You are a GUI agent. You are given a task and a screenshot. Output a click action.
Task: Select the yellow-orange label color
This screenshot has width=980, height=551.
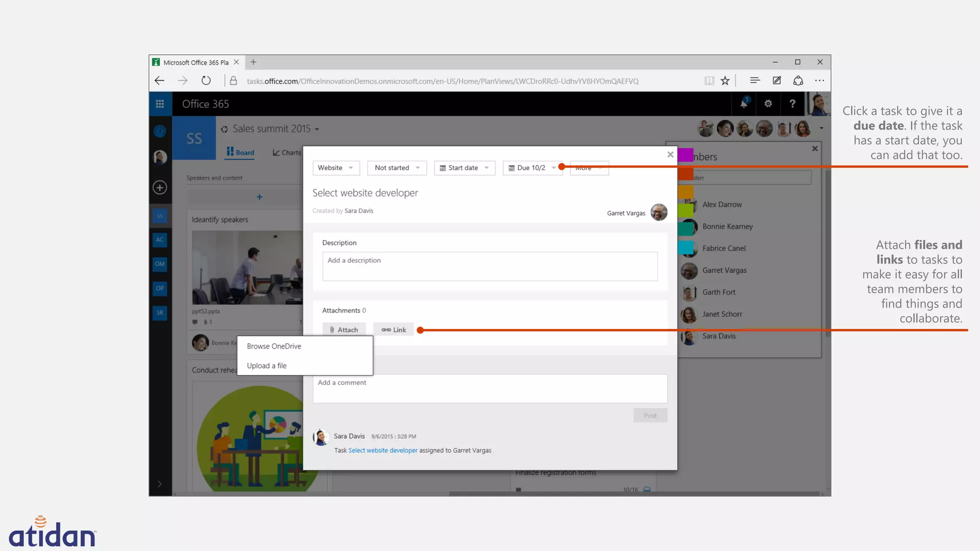click(x=685, y=192)
